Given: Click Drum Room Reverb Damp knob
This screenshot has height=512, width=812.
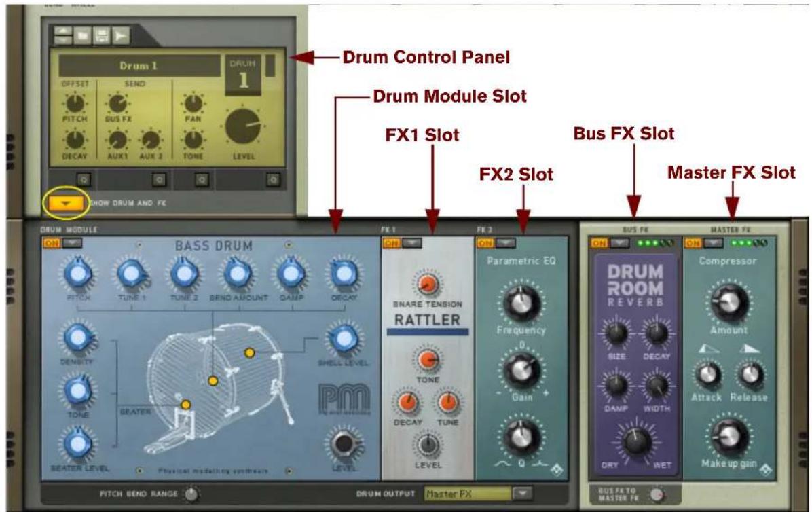Looking at the screenshot, I should pyautogui.click(x=616, y=385).
